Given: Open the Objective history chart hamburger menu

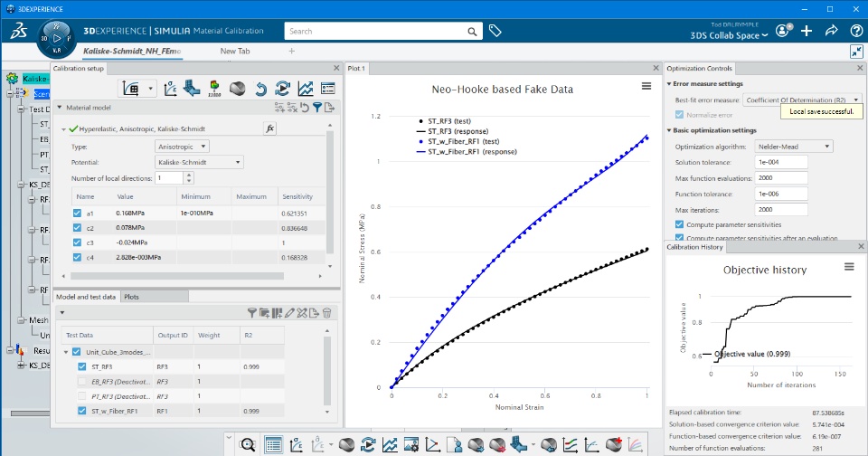Looking at the screenshot, I should click(x=849, y=267).
